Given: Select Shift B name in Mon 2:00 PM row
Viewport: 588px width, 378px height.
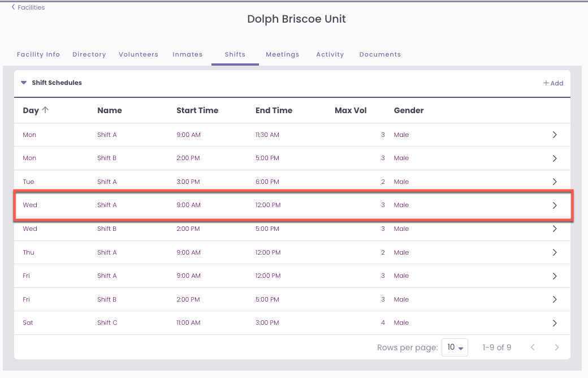Looking at the screenshot, I should [x=107, y=158].
